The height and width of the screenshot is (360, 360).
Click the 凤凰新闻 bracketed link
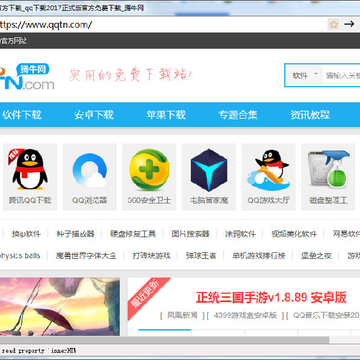pyautogui.click(x=182, y=315)
